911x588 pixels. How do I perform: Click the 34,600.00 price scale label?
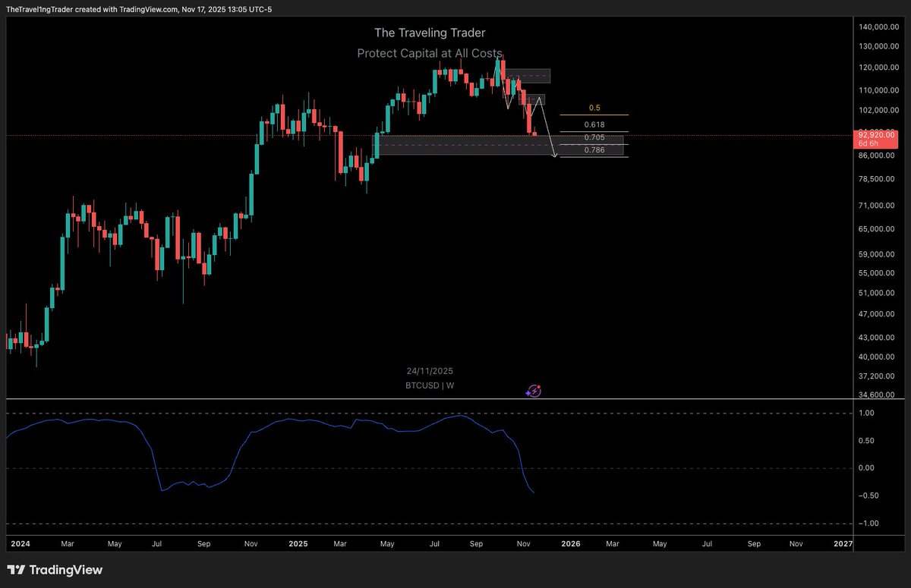[x=878, y=395]
